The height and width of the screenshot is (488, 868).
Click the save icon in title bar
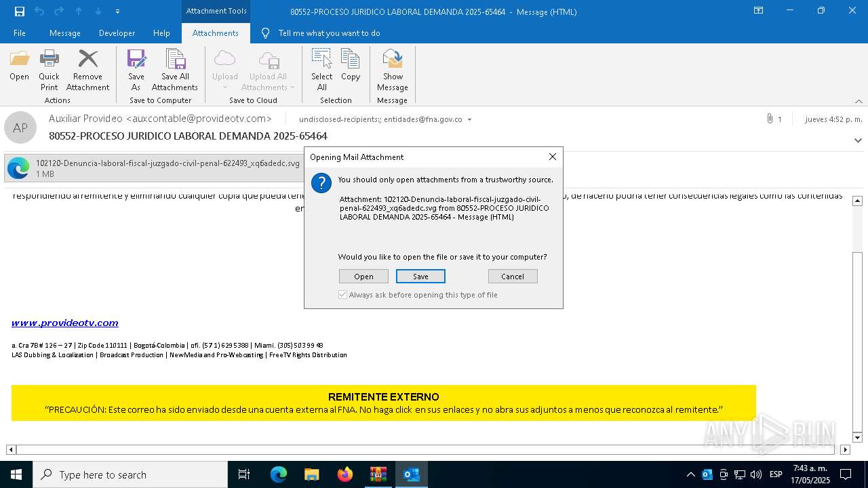[x=19, y=11]
